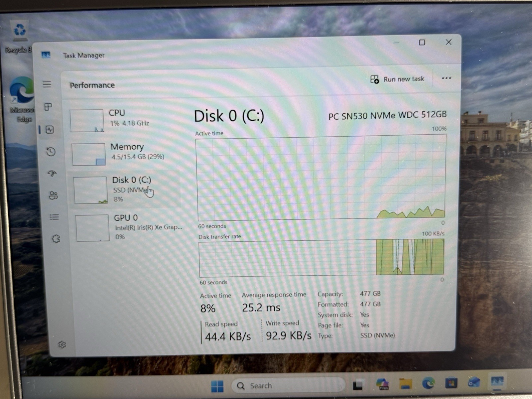Click the Disk 0 (C:) large title
The image size is (532, 399).
pos(229,116)
